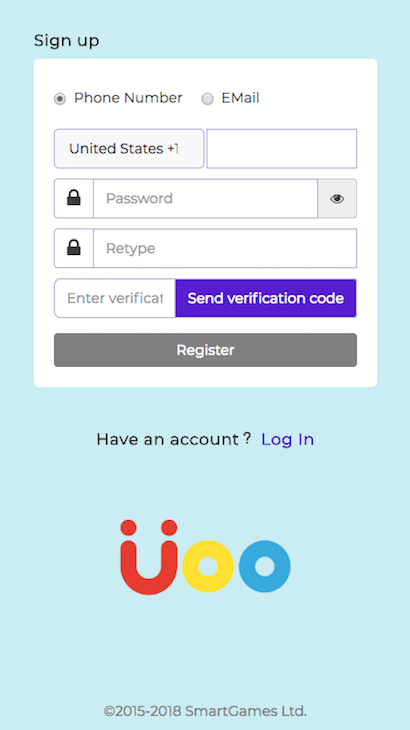Screen dimensions: 410x730
Task: Click the gray Register button
Action: pos(205,350)
